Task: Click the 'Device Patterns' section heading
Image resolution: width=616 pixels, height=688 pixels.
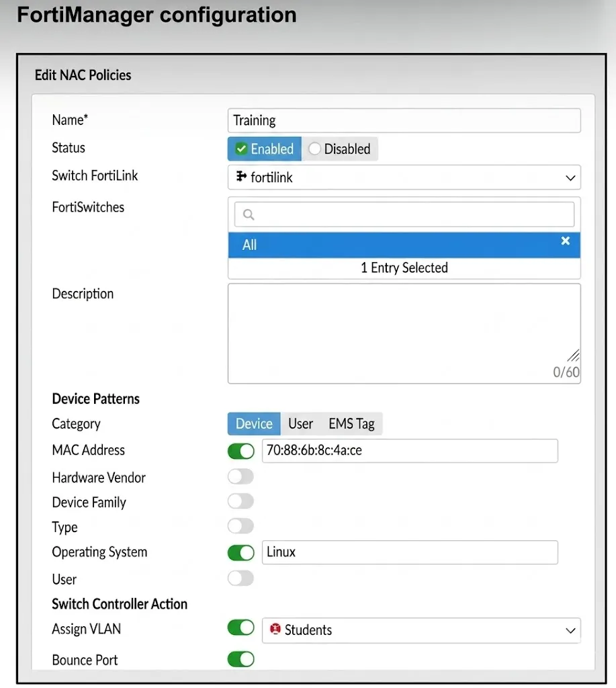Action: pyautogui.click(x=95, y=399)
